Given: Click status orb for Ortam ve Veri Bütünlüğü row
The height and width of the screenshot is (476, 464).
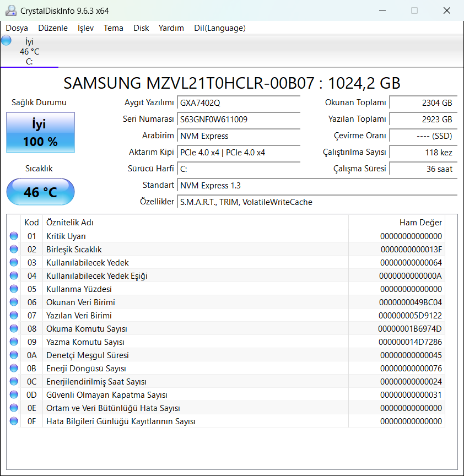Looking at the screenshot, I should (x=14, y=408).
